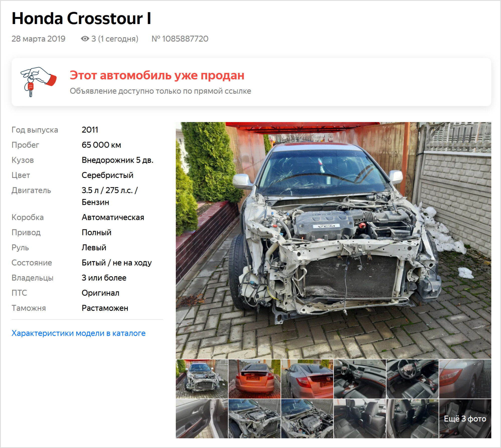Click the hand holding car key icon
Image resolution: width=501 pixels, height=448 pixels.
[39, 82]
